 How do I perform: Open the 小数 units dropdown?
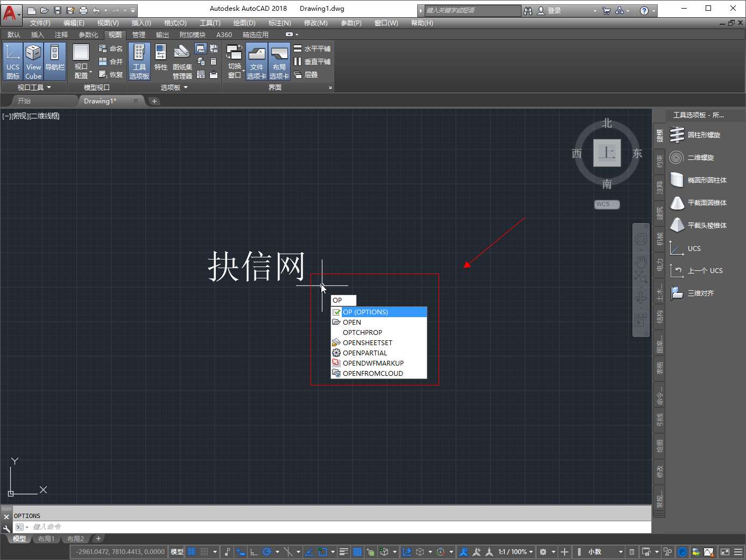point(604,551)
